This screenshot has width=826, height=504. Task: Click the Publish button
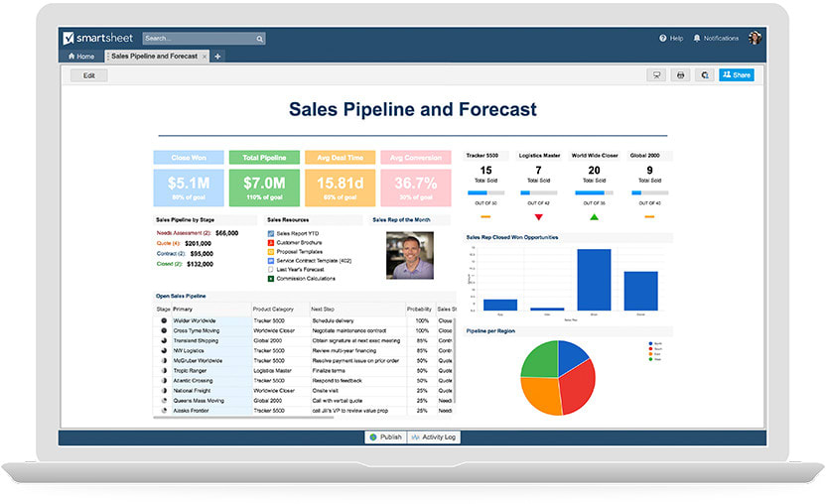[385, 438]
